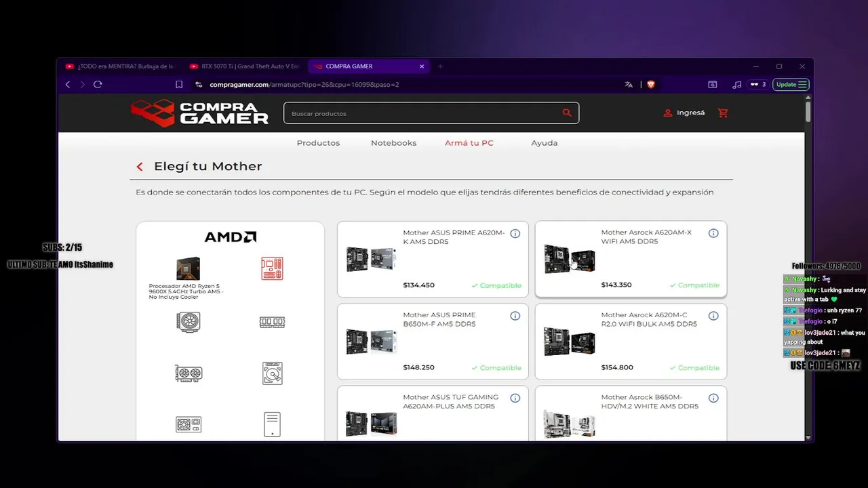868x488 pixels.
Task: Open the Notebooks menu
Action: coord(393,143)
